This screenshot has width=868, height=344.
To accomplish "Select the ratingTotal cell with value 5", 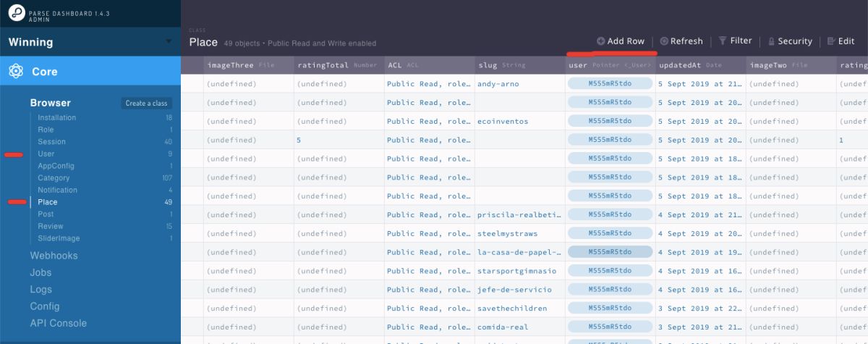I will pyautogui.click(x=339, y=140).
